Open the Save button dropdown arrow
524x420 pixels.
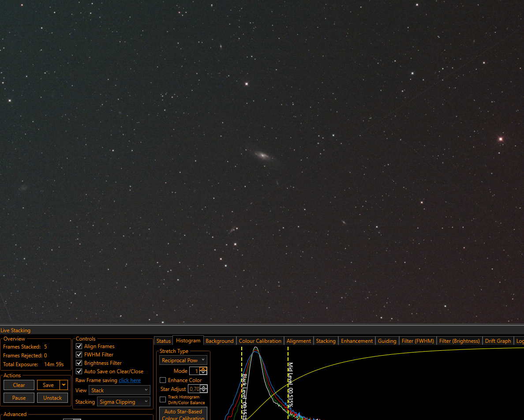tap(64, 385)
